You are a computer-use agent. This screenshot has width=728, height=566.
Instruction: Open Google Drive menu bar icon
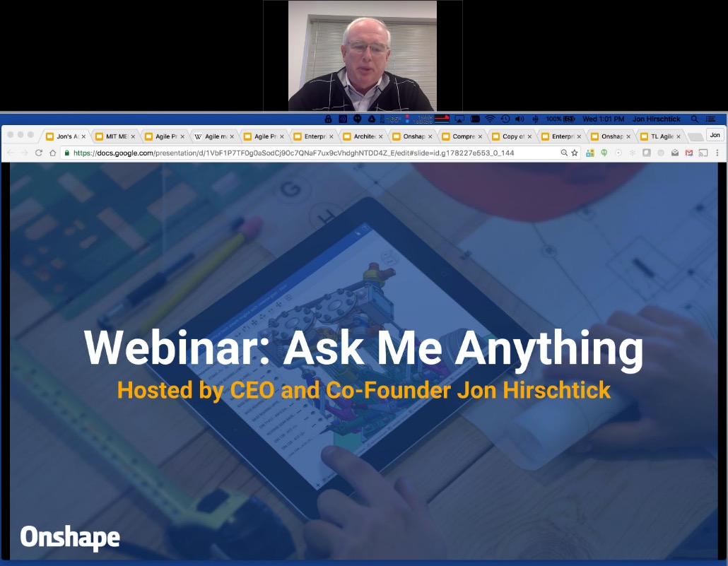pos(372,119)
